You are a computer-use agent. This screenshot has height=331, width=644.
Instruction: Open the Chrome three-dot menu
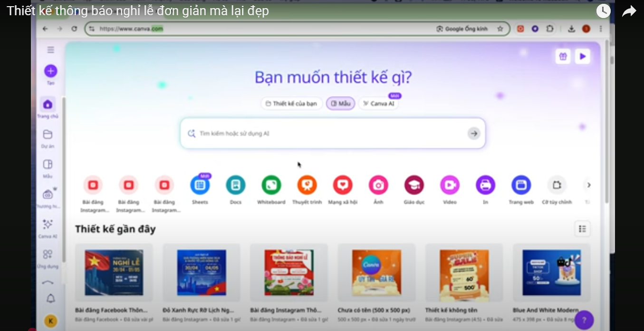[x=601, y=29]
